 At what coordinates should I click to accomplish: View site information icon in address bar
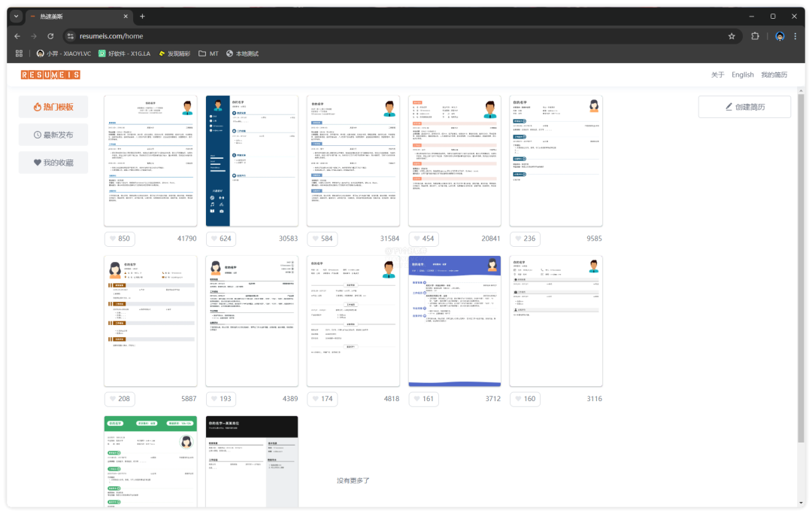pos(71,36)
